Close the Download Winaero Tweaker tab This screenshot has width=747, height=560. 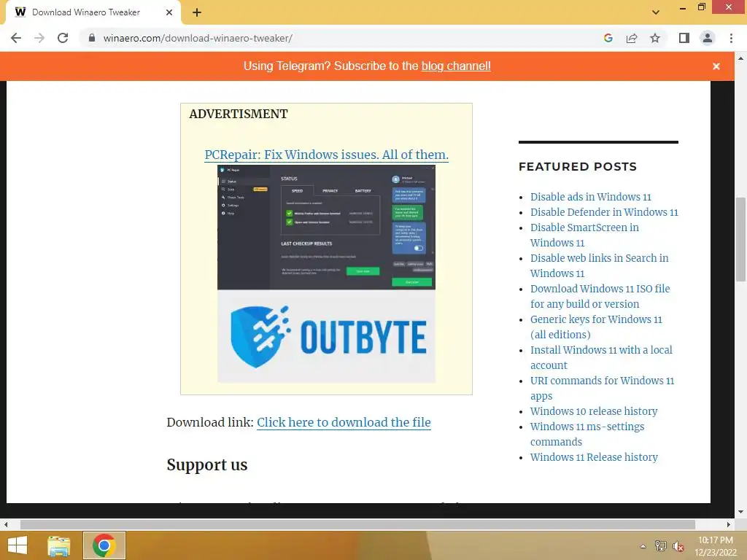(x=169, y=12)
